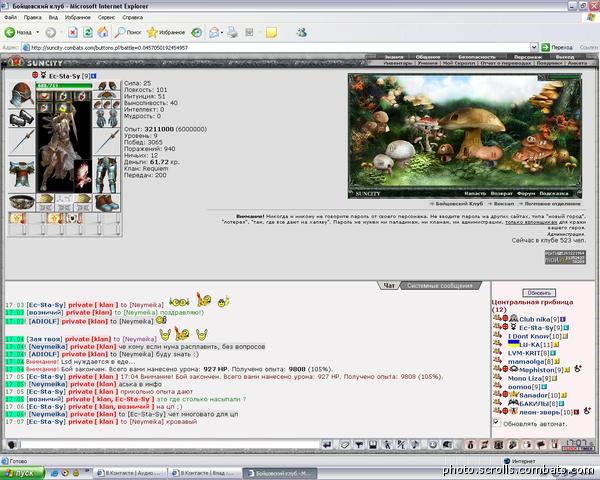The height and width of the screenshot is (480, 600).
Task: Go to Почтовое отделение location link
Action: click(553, 204)
